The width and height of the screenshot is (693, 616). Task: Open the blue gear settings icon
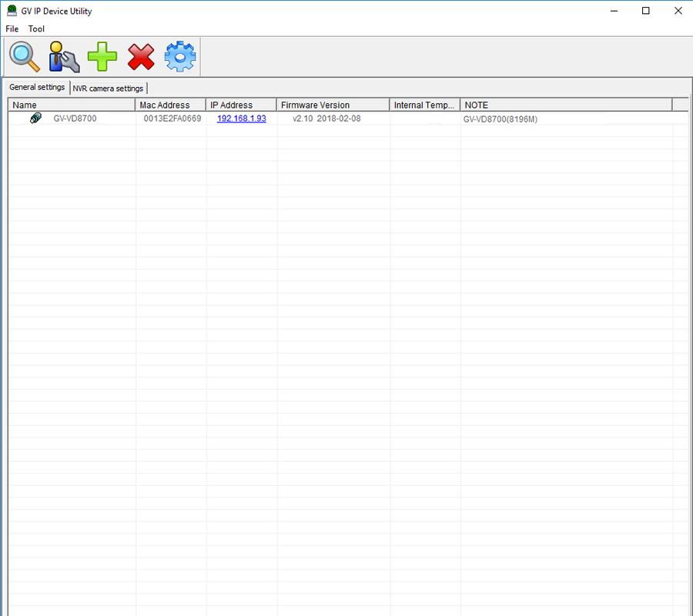pos(180,56)
